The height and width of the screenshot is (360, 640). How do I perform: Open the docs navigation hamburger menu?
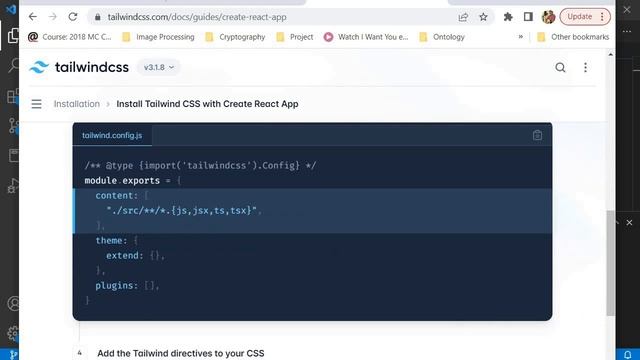click(x=36, y=104)
